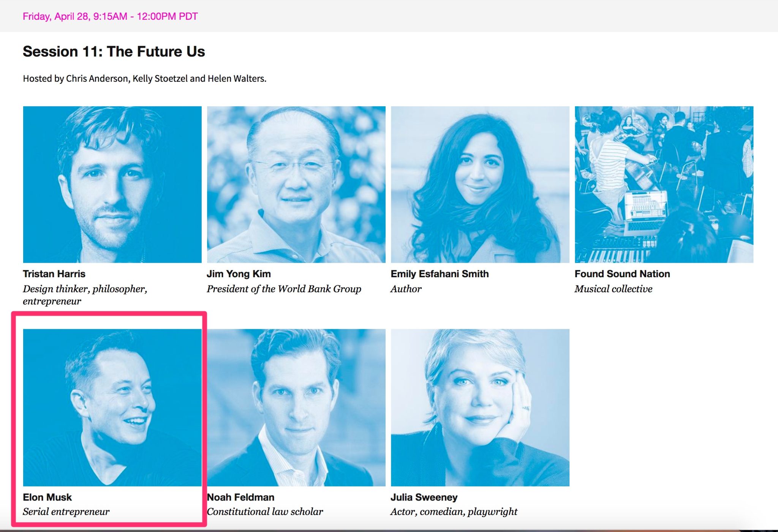Click the "Hosted by Chris Anderson" line
The height and width of the screenshot is (532, 778).
[144, 79]
